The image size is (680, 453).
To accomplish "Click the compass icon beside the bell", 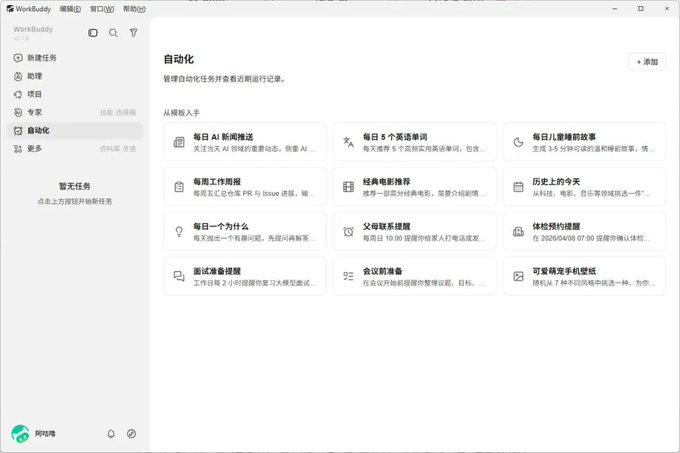I will (x=131, y=433).
